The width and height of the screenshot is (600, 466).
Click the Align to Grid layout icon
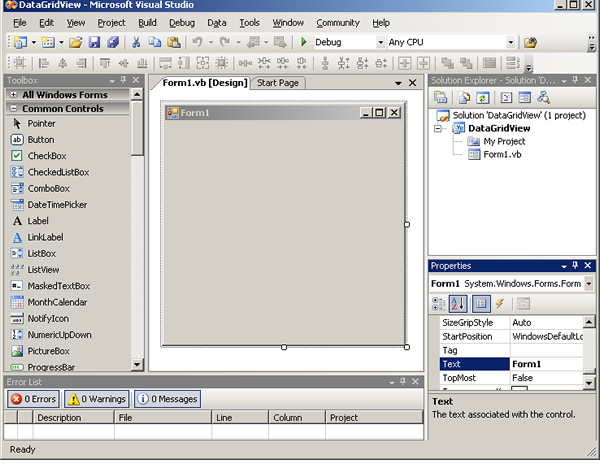(x=20, y=63)
